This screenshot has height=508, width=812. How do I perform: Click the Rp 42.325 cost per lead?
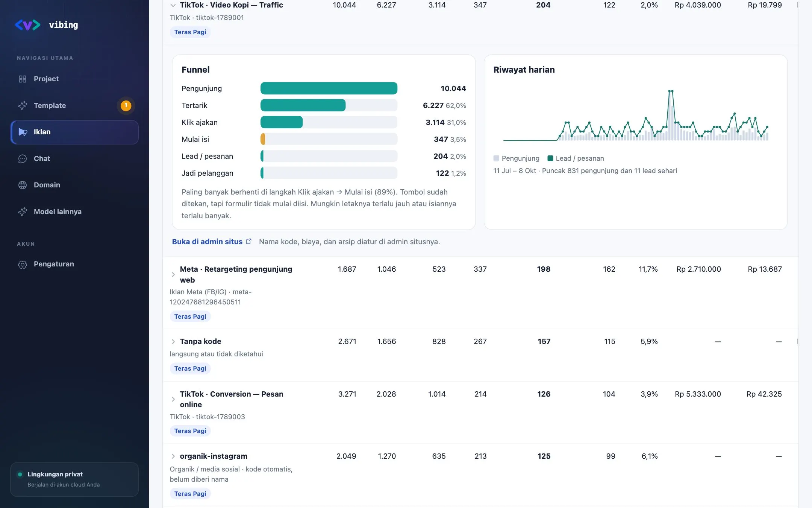click(764, 394)
